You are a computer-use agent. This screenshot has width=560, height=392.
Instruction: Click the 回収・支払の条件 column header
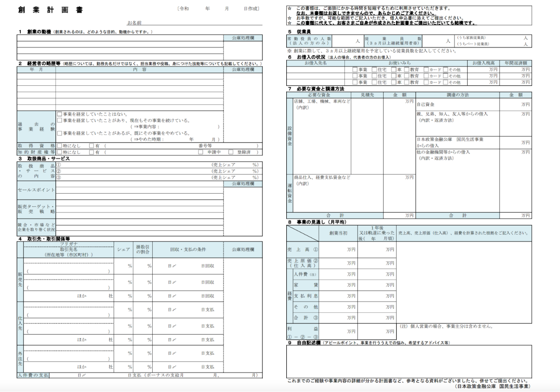(188, 249)
